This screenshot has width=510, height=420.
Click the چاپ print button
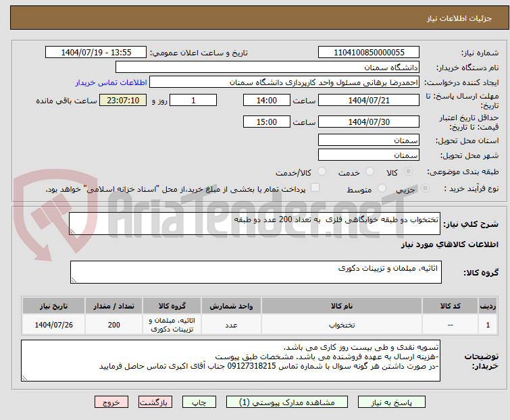199,402
